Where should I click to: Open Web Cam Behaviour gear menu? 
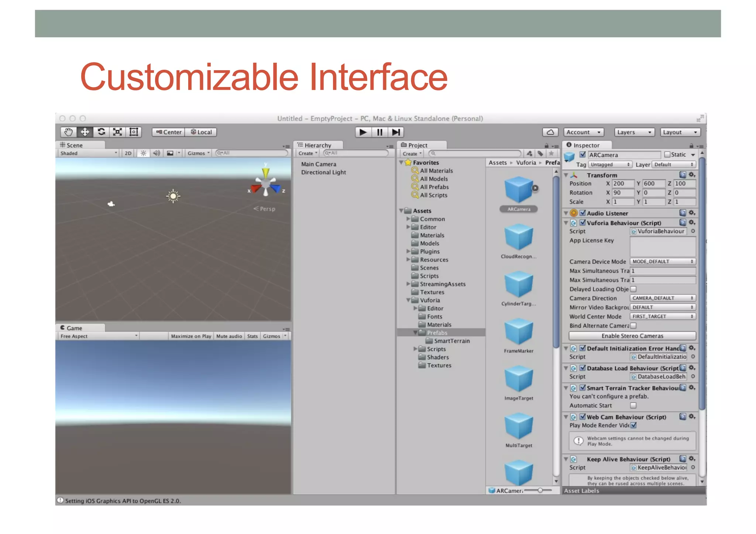pos(692,416)
